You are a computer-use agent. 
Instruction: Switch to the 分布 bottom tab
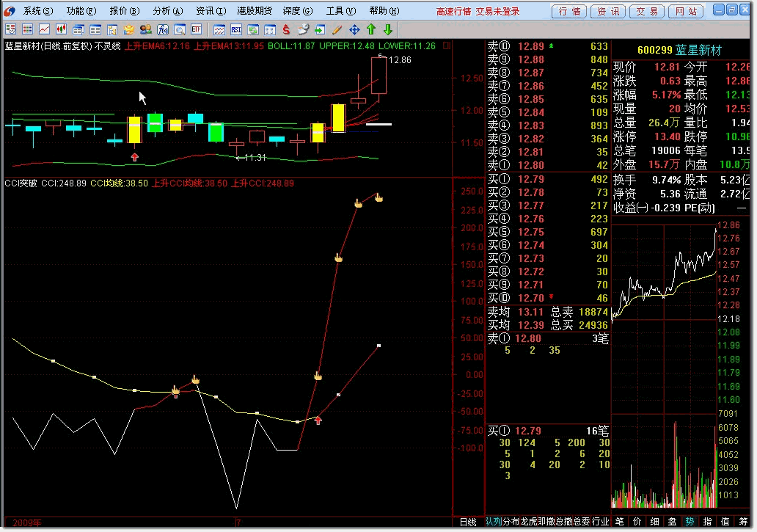[x=511, y=522]
